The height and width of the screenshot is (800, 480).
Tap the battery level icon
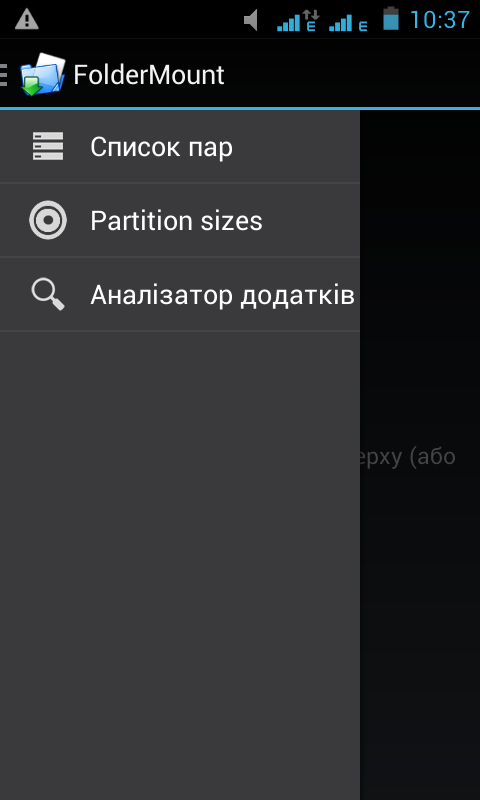(x=391, y=18)
